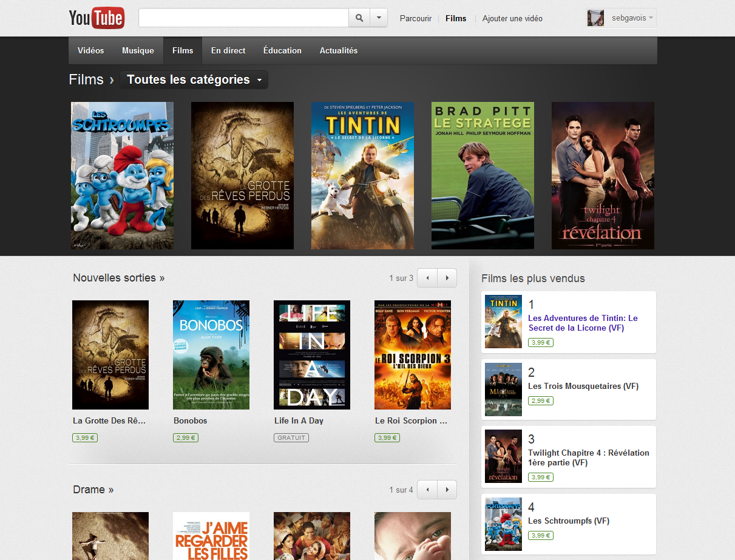Click 3,99 € price for Les Schtroumpfs (VF)
Screen dimensions: 735x560
pos(540,535)
